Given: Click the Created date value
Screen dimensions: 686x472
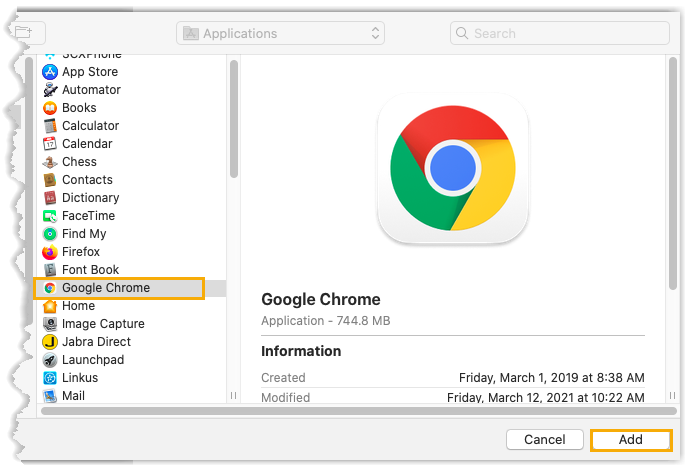Looking at the screenshot, I should click(x=552, y=378).
